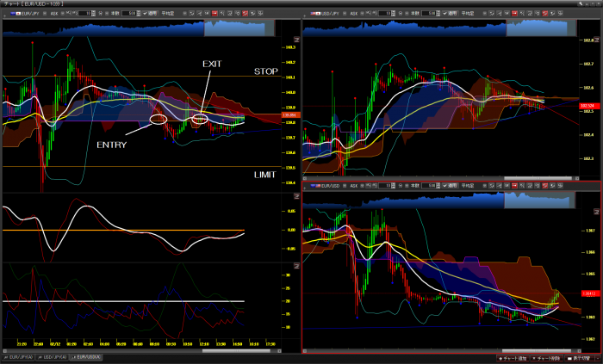This screenshot has height=364, width=603.
Task: Click the pane menu icon of the DMI indicator pane
Action: pos(296,266)
